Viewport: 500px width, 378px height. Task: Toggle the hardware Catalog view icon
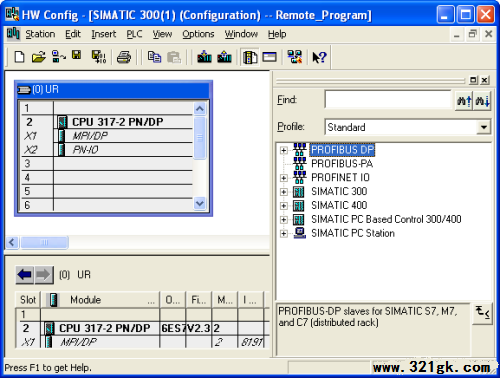pos(250,57)
